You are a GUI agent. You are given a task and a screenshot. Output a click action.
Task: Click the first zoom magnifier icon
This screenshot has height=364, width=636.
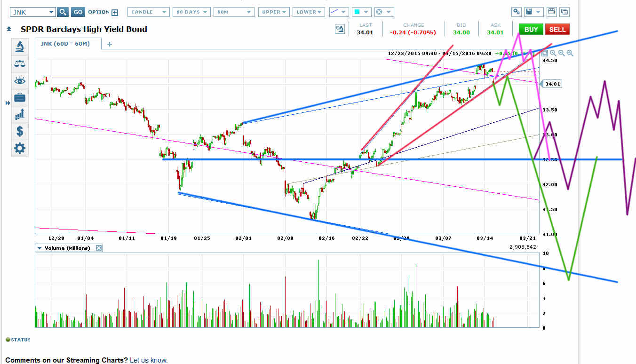(x=553, y=53)
